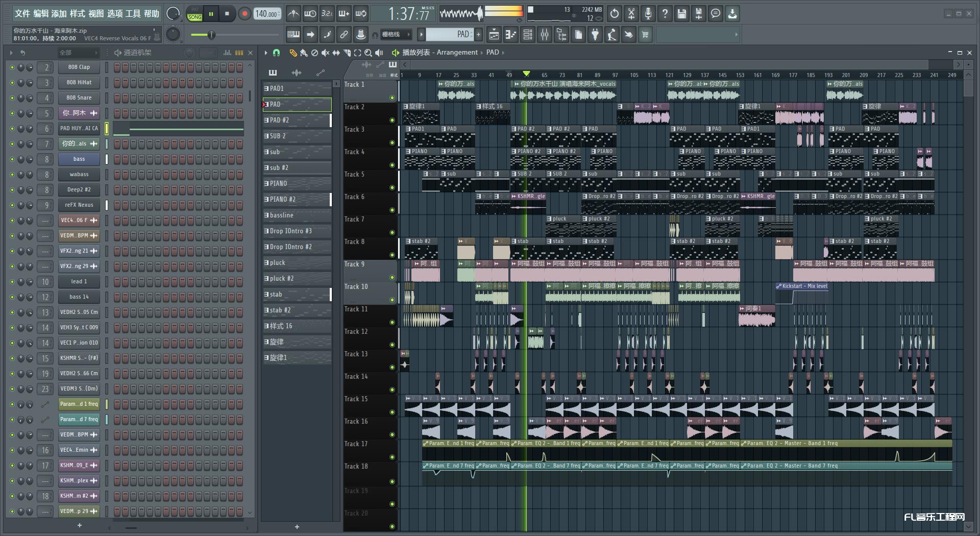Switch to SONG playback mode
Image resolution: width=980 pixels, height=536 pixels.
click(x=195, y=17)
